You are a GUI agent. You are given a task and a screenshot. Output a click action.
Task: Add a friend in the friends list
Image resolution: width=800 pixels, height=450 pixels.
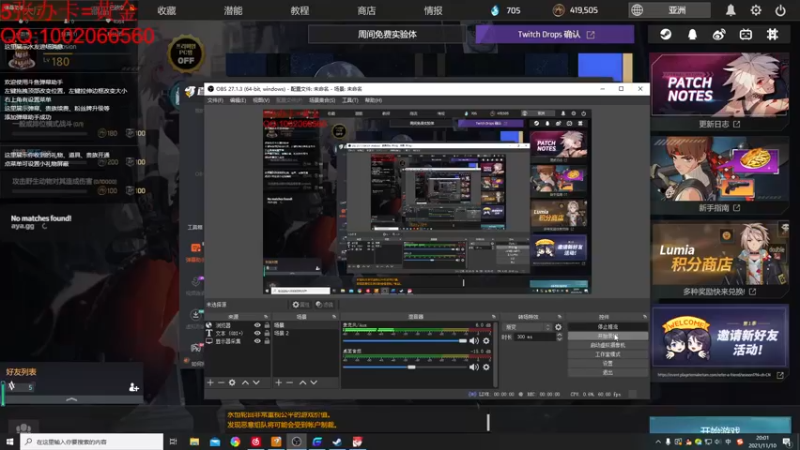click(x=134, y=387)
